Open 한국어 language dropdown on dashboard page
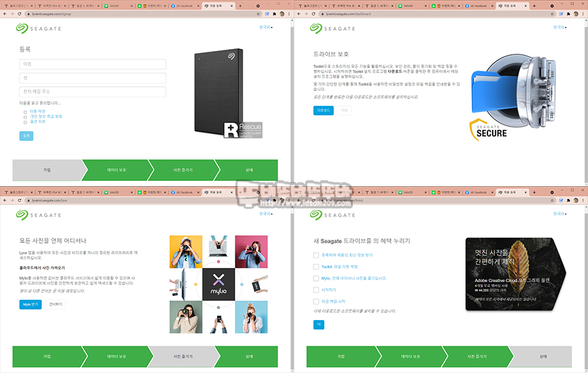 [560, 27]
